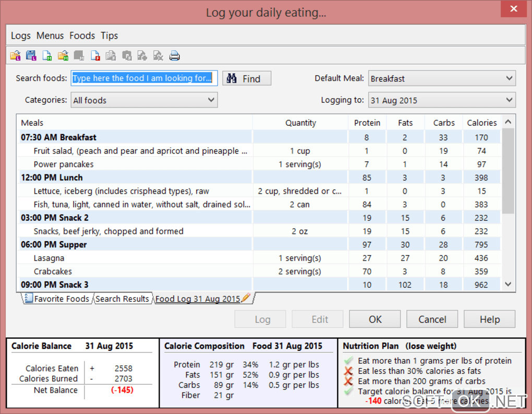Click the New Food page icon
The height and width of the screenshot is (414, 532).
(x=95, y=55)
